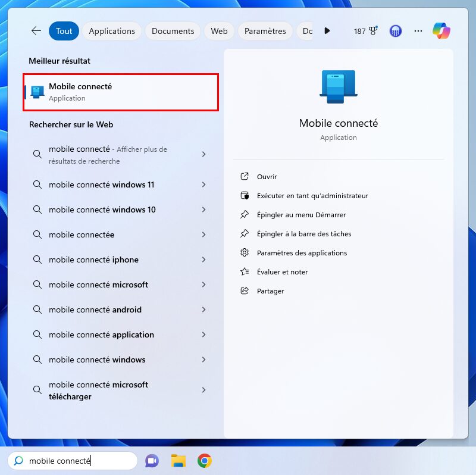This screenshot has width=476, height=475.
Task: Select 'mobile connecté application' suggestion
Action: [x=121, y=335]
